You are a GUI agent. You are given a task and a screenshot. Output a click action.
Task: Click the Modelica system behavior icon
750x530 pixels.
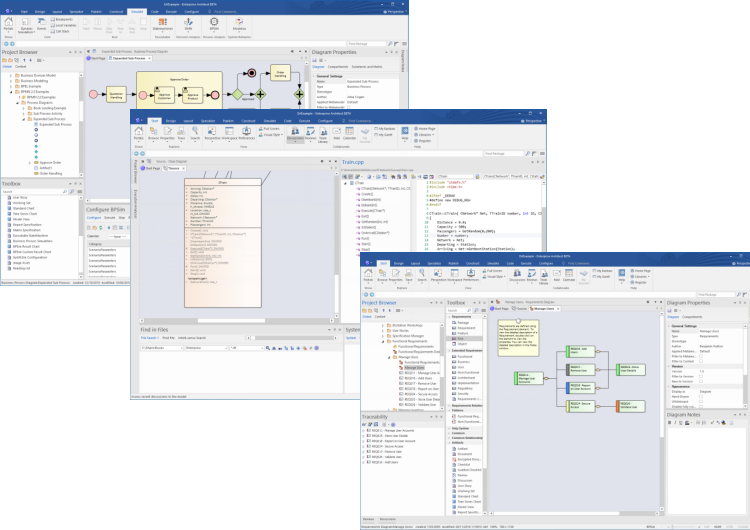(239, 24)
